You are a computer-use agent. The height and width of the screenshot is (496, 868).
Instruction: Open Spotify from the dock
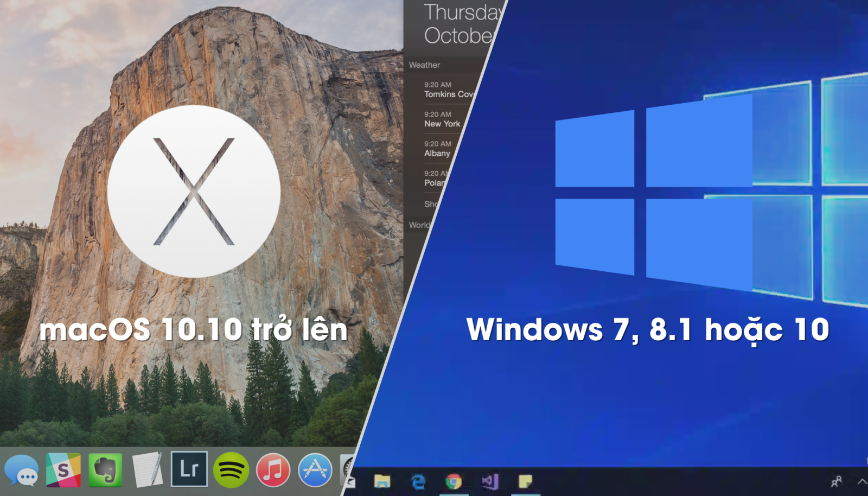pyautogui.click(x=231, y=470)
